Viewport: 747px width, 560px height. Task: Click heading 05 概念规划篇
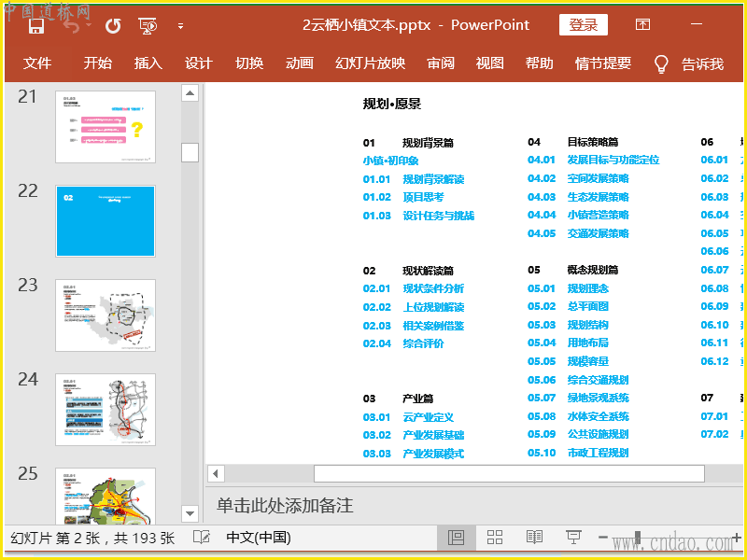[x=573, y=270]
